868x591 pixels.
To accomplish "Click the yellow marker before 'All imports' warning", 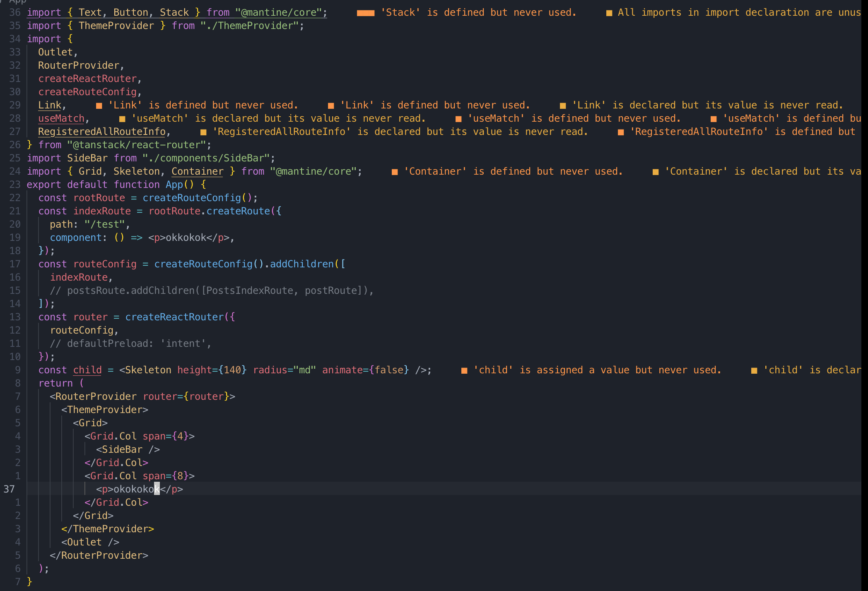I will pyautogui.click(x=609, y=13).
